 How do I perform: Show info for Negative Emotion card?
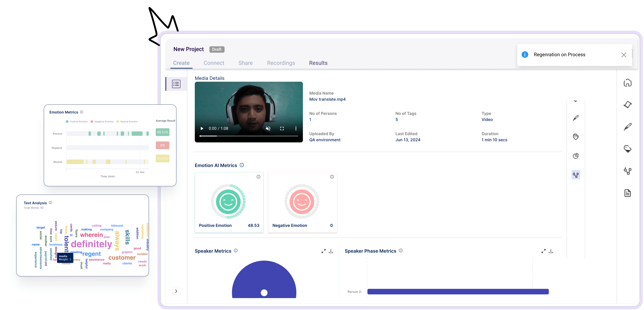[332, 177]
